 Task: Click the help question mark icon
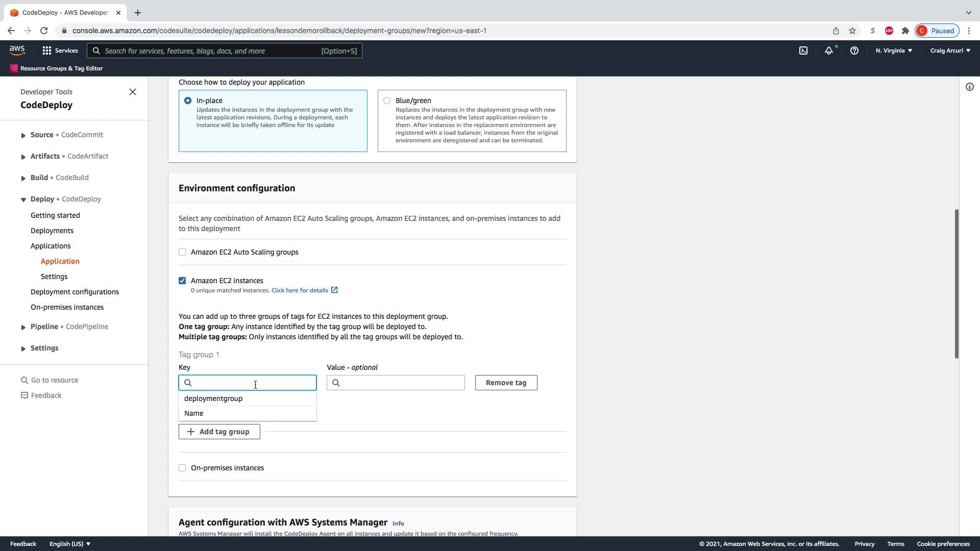point(854,51)
